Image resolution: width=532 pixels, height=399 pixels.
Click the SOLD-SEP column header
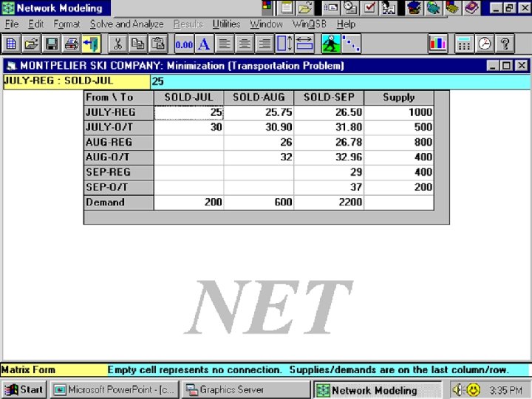click(x=329, y=98)
